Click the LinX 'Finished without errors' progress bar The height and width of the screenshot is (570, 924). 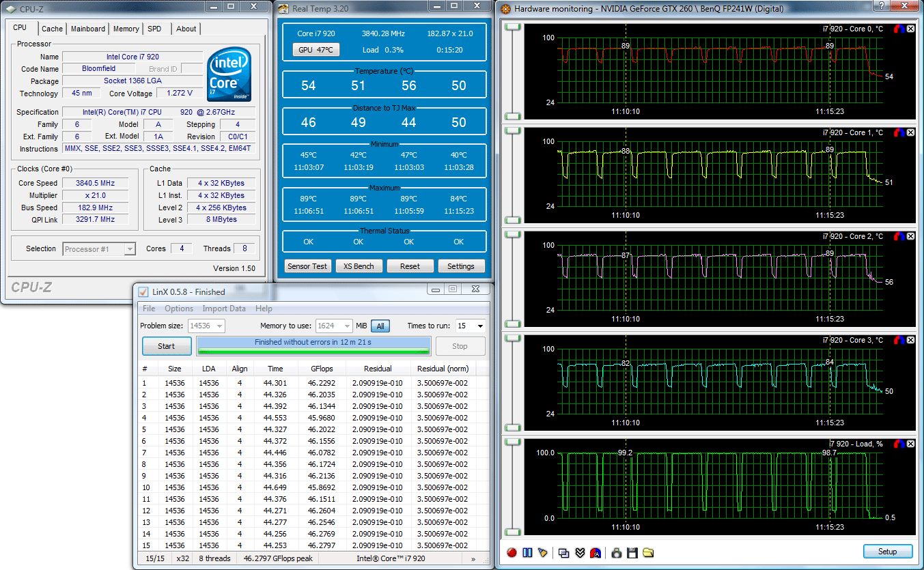[313, 346]
